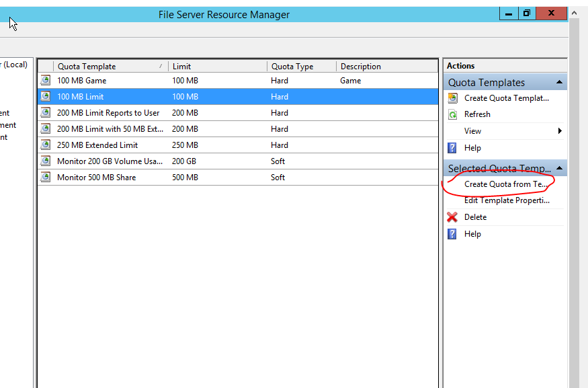Click the scroll-up arrow on right scrollbar
Viewport: 588px width, 388px height.
point(574,11)
